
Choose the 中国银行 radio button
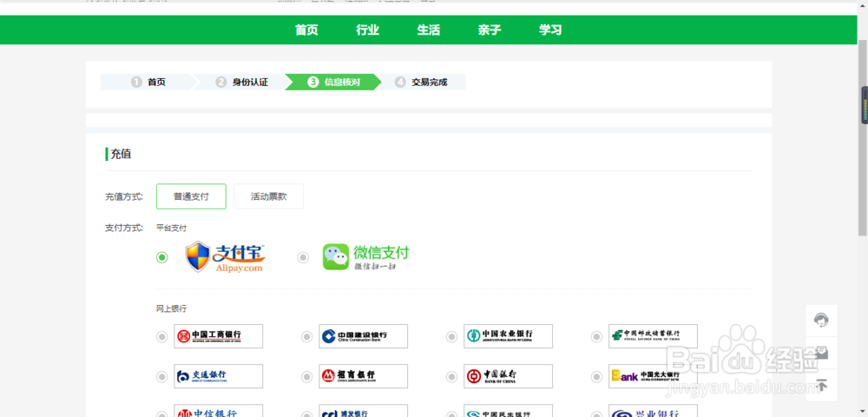coord(451,376)
